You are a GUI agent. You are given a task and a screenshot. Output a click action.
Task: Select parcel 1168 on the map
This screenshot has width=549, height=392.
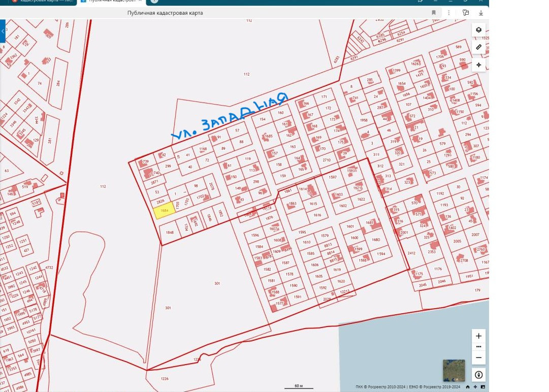203,149
